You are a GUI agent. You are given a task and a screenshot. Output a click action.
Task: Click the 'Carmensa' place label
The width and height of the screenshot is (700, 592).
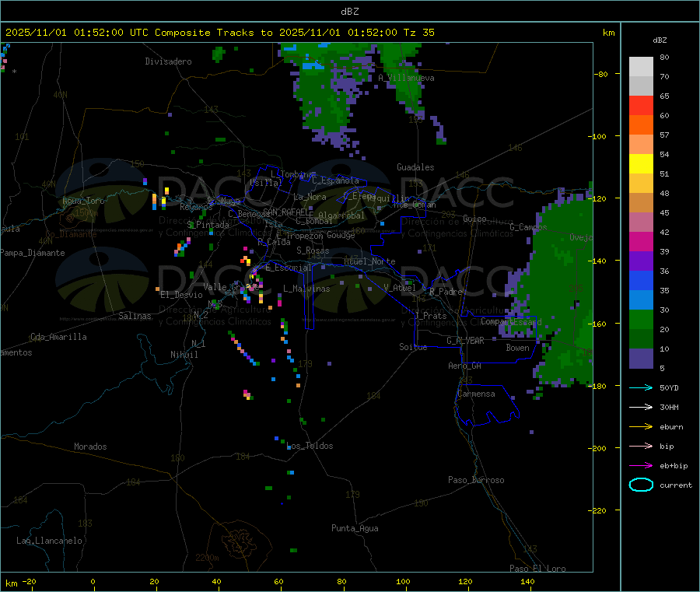[x=476, y=394]
